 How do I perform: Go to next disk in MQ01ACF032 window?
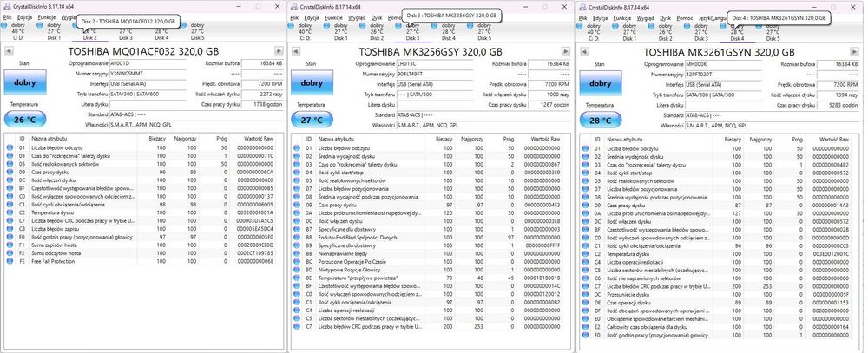280,51
